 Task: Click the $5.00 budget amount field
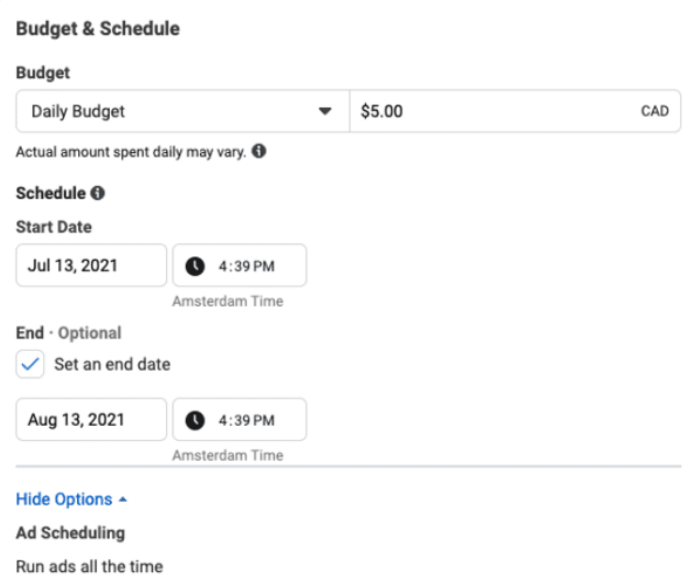[490, 111]
